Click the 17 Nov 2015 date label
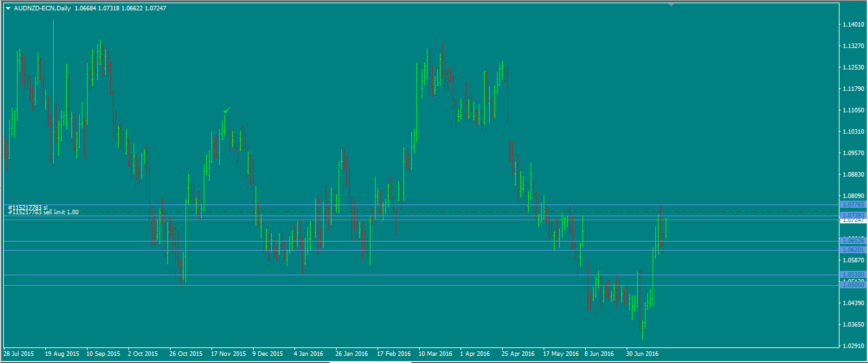The width and height of the screenshot is (868, 363). click(x=228, y=355)
